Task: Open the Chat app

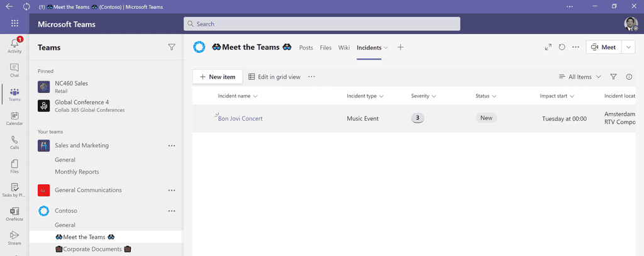Action: (x=14, y=70)
